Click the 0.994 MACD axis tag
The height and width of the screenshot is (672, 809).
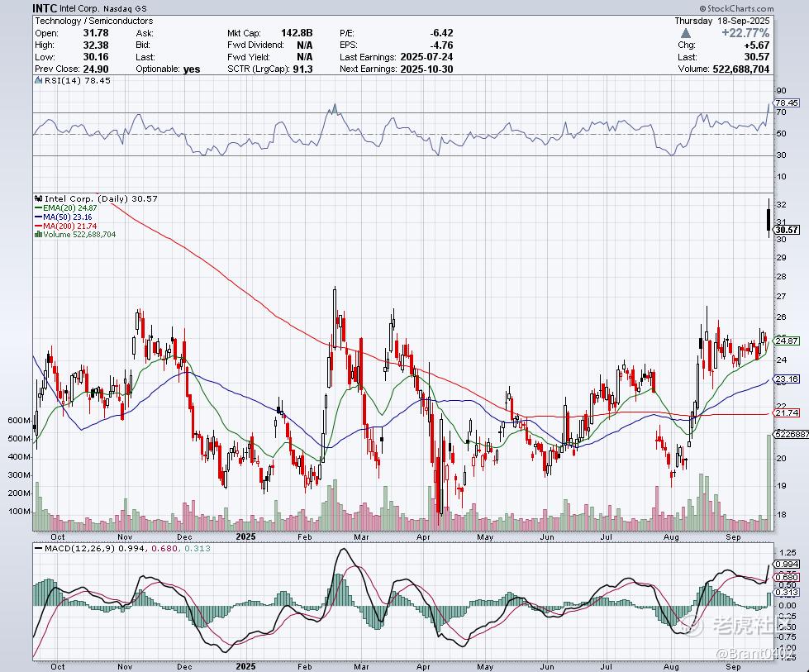point(787,564)
